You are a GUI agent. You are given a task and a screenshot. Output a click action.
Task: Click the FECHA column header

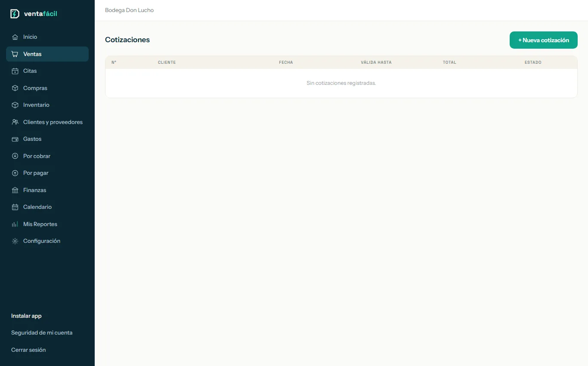click(286, 62)
